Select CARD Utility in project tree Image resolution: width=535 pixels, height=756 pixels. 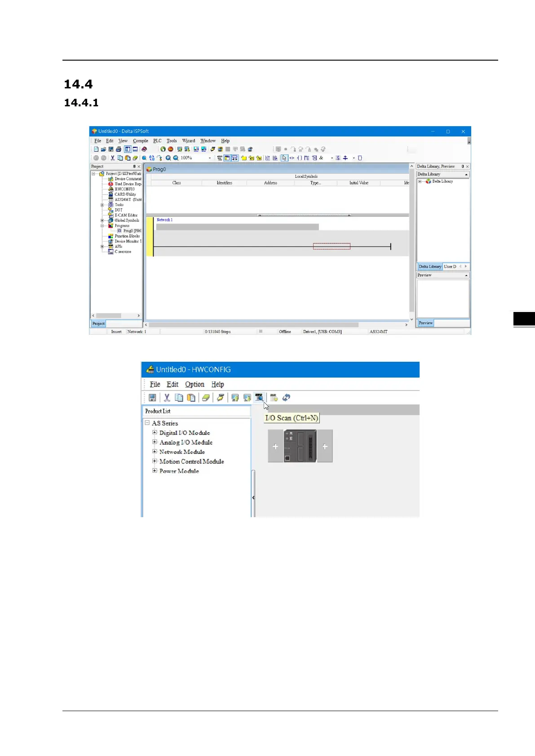click(x=125, y=194)
